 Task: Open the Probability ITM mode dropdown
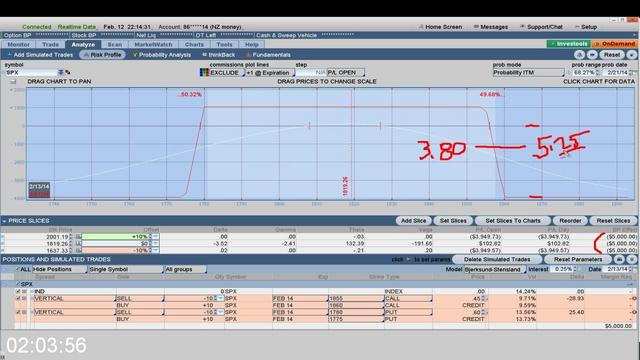point(528,73)
